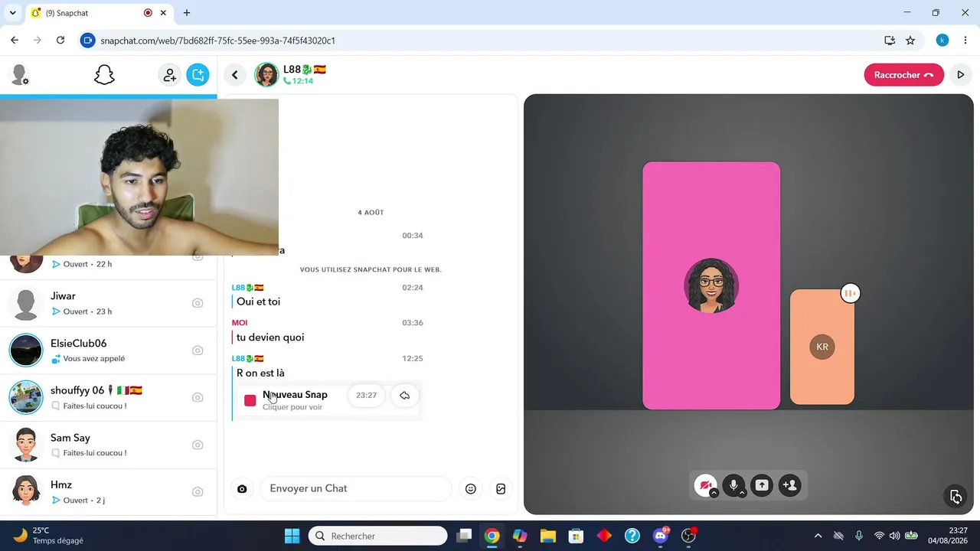980x551 pixels.
Task: Reply to the Nouveau Snap with arrow icon
Action: (404, 396)
